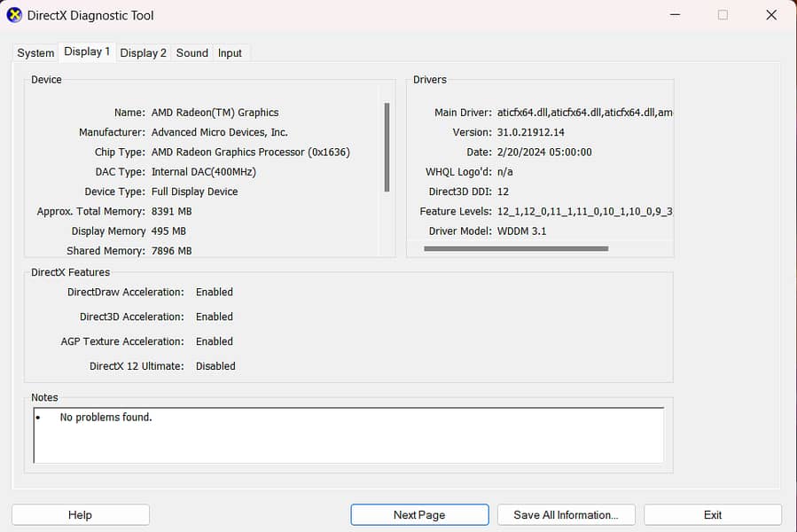This screenshot has width=797, height=532.
Task: Select the Display 1 tab
Action: [x=87, y=51]
